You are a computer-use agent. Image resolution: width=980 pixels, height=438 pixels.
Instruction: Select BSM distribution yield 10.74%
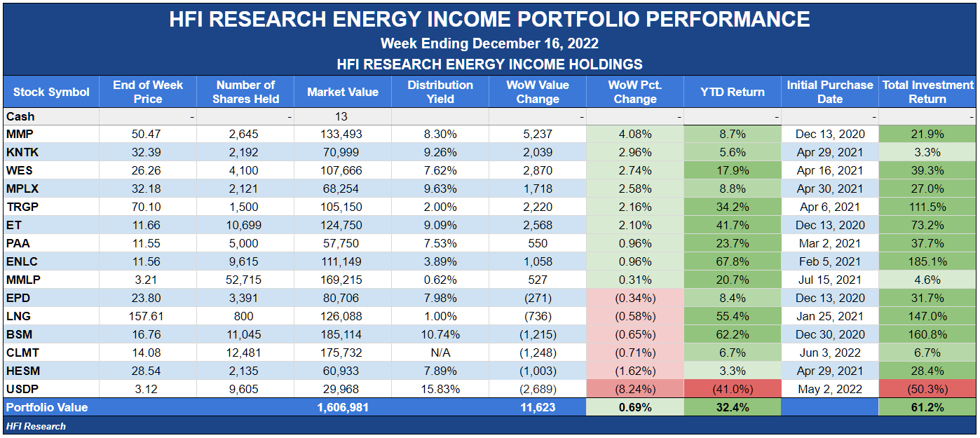point(440,334)
